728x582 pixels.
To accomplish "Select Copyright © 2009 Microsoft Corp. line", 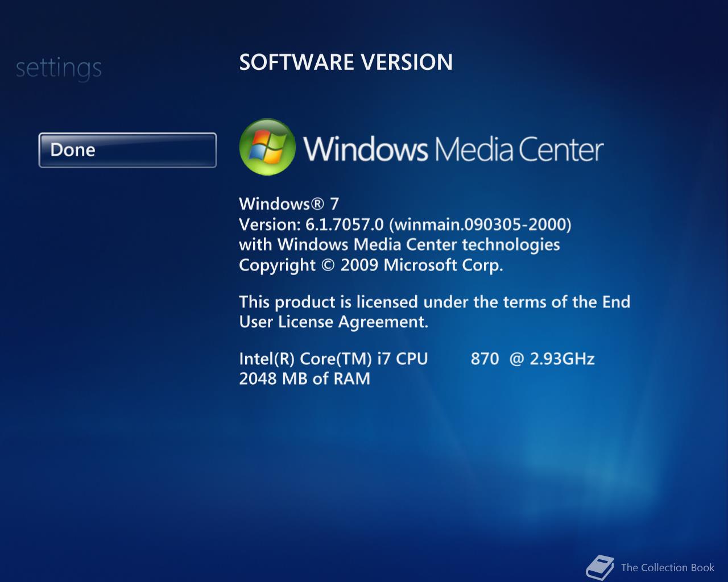I will pyautogui.click(x=371, y=265).
